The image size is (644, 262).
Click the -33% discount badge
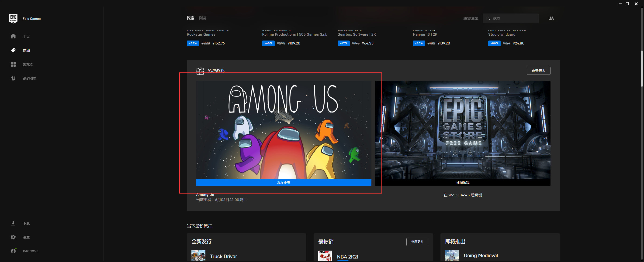pyautogui.click(x=193, y=43)
